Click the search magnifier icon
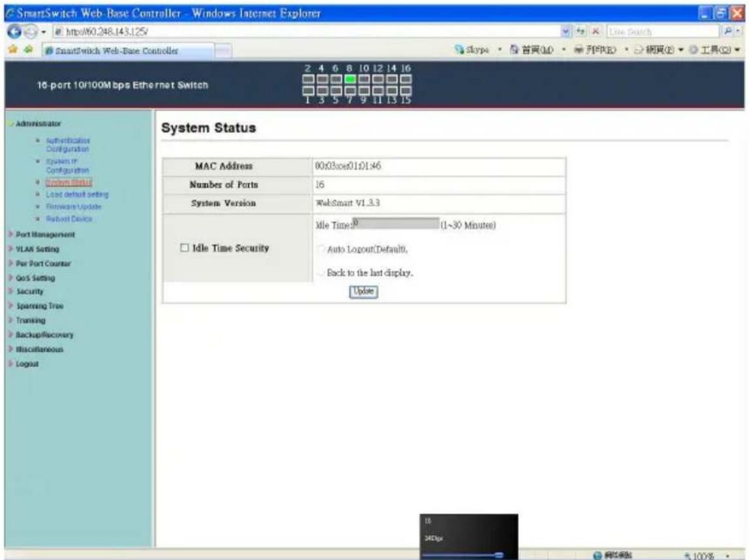 (727, 31)
